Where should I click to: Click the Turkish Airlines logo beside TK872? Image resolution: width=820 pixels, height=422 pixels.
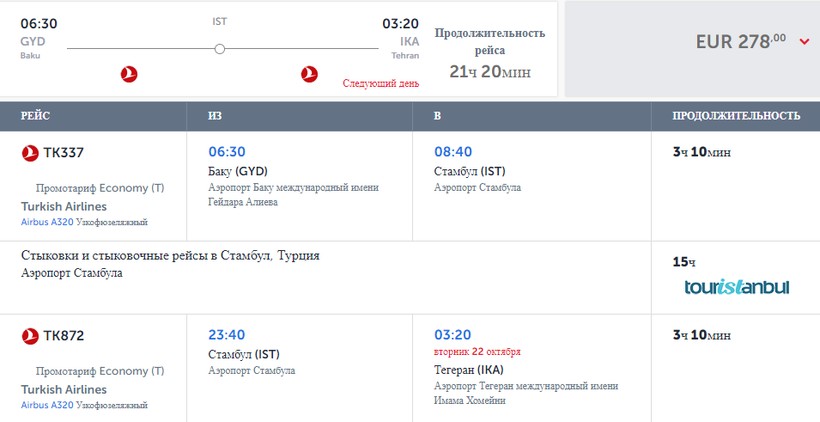pos(30,337)
